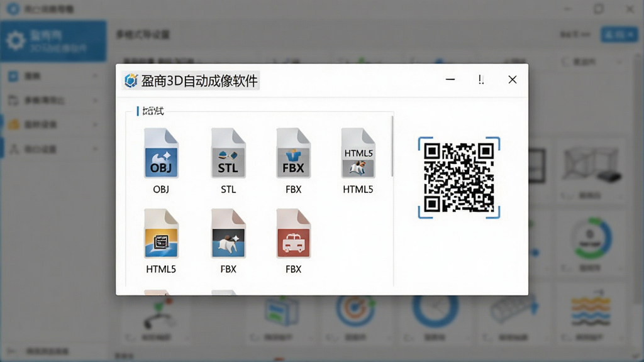The image size is (644, 362).
Task: Click the gear logo in main window sidebar
Action: (16, 41)
